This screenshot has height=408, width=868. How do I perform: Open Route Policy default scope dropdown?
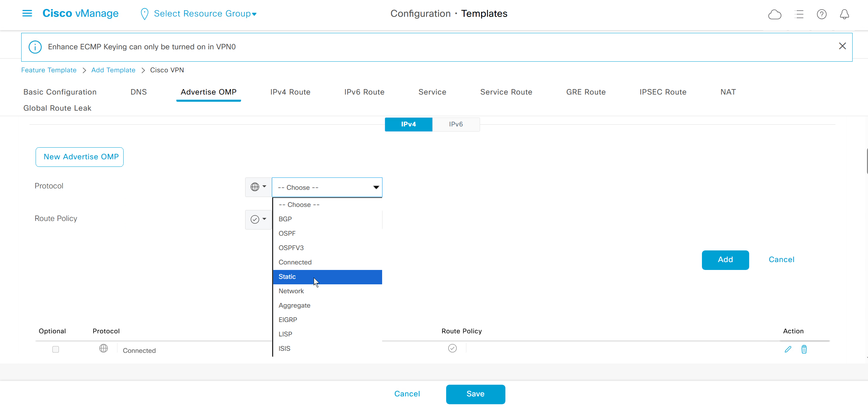[258, 219]
